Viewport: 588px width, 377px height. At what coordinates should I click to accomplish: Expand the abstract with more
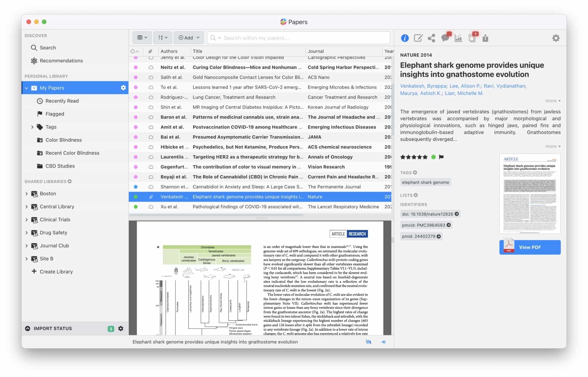553,146
